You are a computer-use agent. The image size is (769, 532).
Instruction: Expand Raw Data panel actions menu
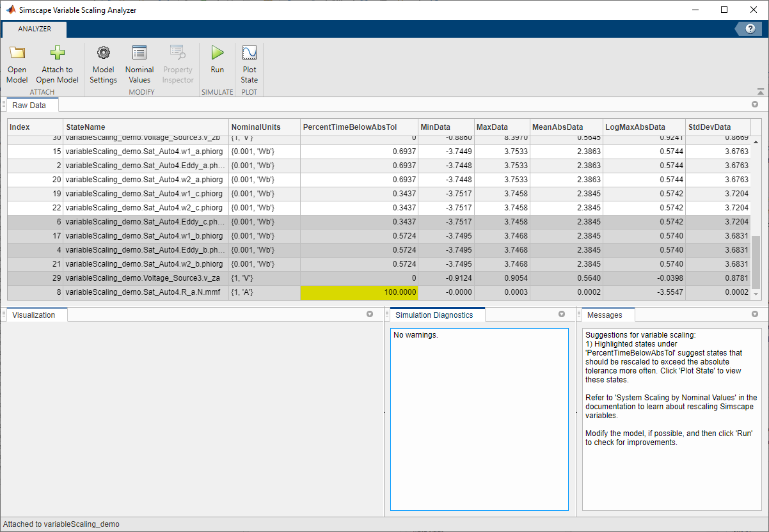pos(754,104)
